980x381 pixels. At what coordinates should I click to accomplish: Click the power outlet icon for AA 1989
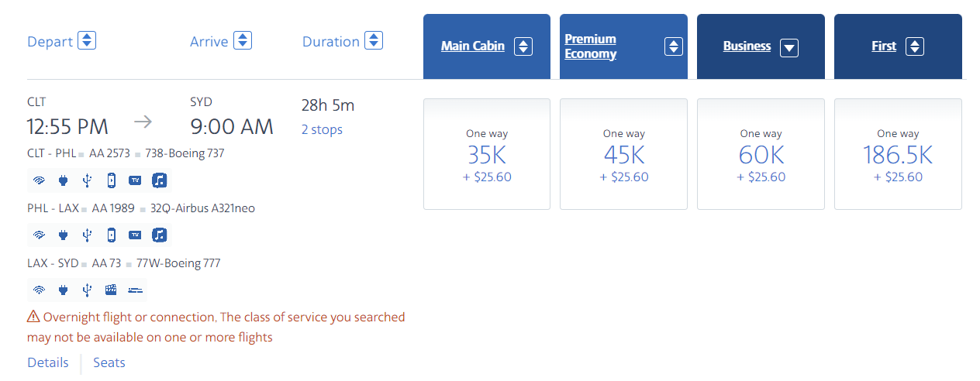click(x=63, y=235)
